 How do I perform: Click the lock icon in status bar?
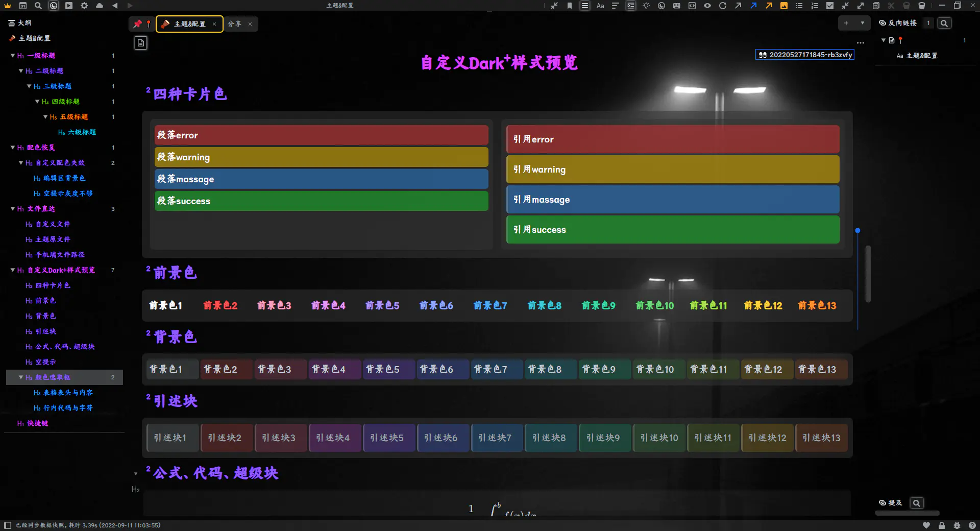[942, 525]
